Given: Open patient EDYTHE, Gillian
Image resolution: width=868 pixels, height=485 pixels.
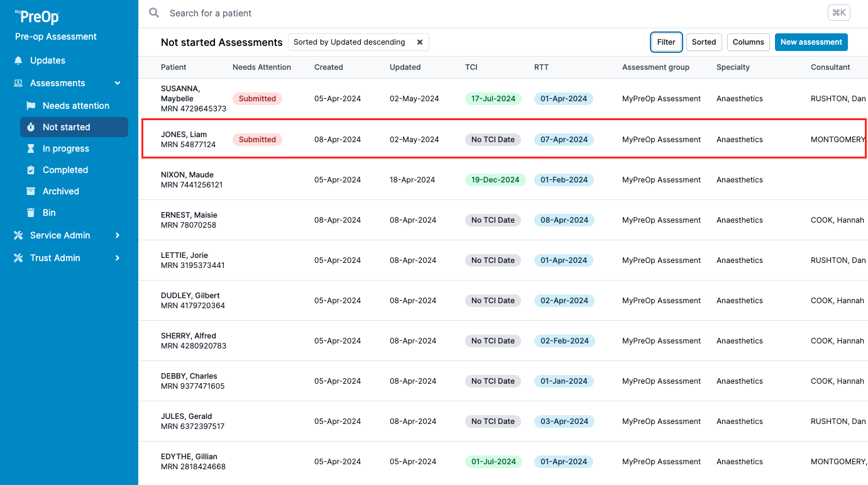Looking at the screenshot, I should (503, 462).
